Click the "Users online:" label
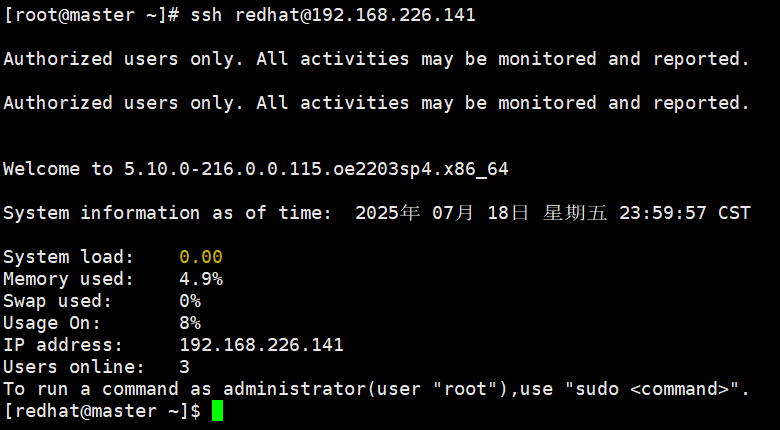The width and height of the screenshot is (780, 430). pyautogui.click(x=74, y=367)
